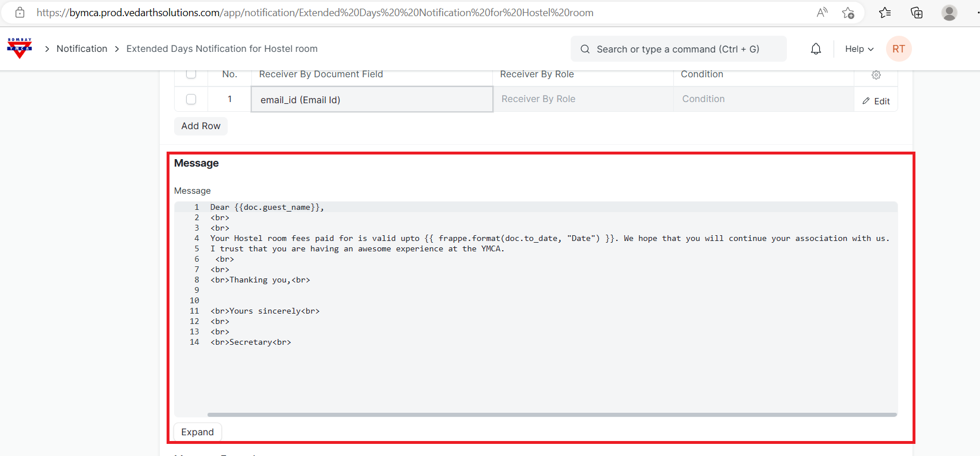Open the RT user avatar menu
Screen dimensions: 980x456
[898, 49]
